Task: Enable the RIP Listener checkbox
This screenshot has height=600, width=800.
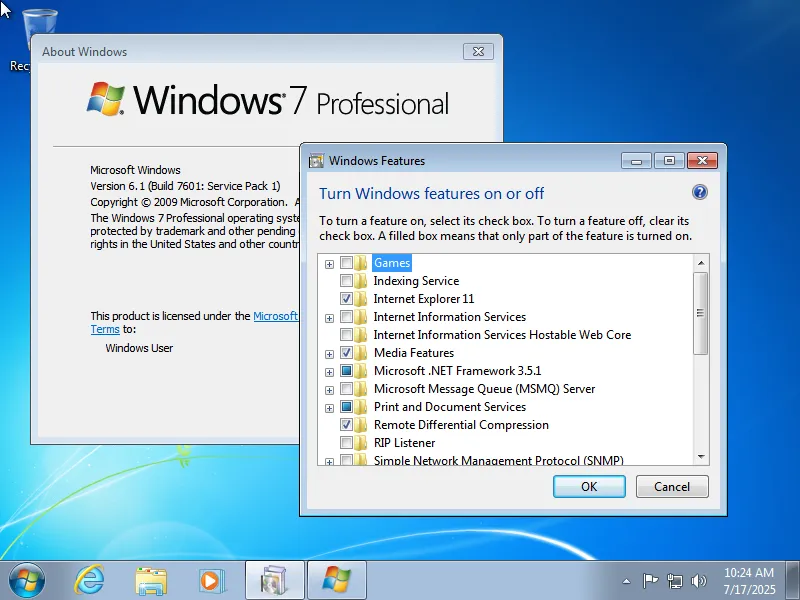Action: pyautogui.click(x=346, y=442)
